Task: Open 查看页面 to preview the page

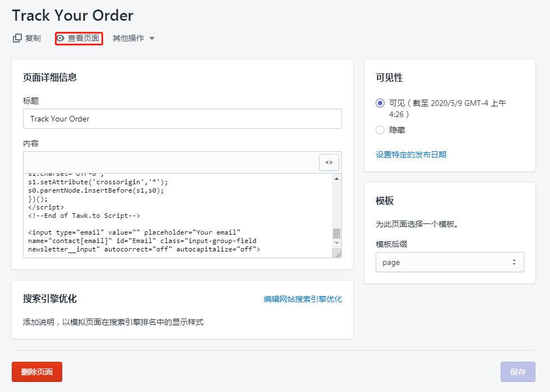Action: tap(79, 38)
